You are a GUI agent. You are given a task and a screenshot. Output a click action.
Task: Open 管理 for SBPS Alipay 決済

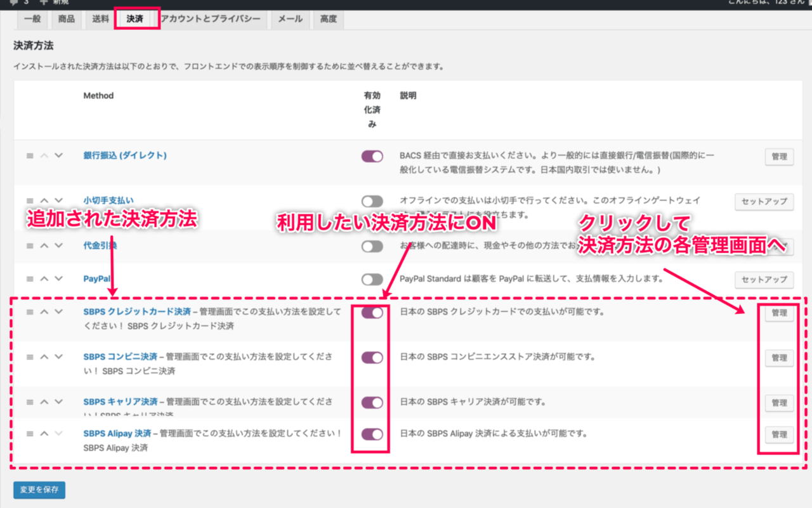779,435
